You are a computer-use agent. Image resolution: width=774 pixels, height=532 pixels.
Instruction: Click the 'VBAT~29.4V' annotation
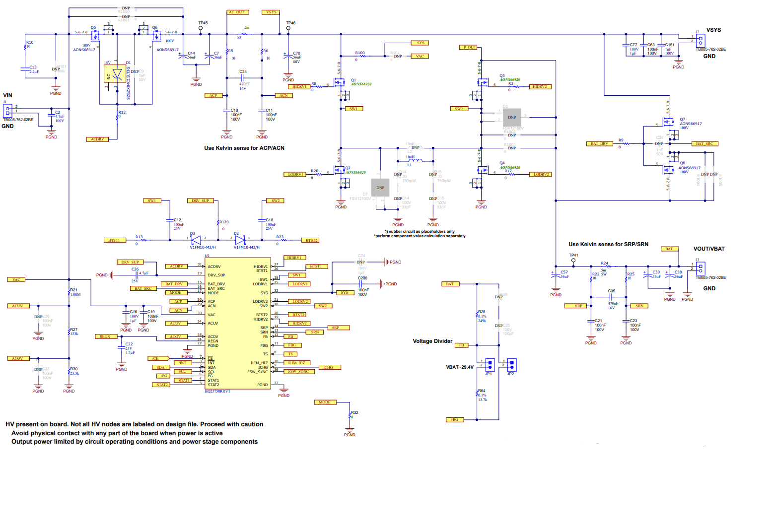(460, 368)
